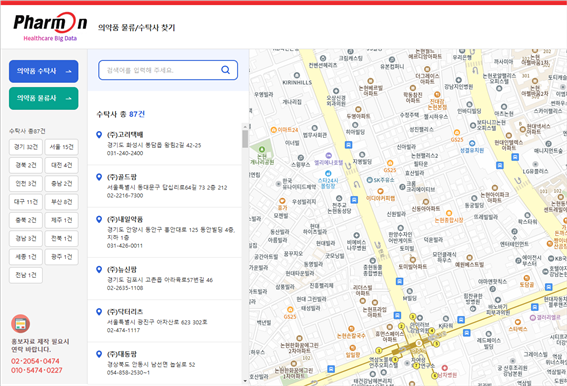
Task: Click the phone number 010-5474-0227
Action: click(37, 370)
